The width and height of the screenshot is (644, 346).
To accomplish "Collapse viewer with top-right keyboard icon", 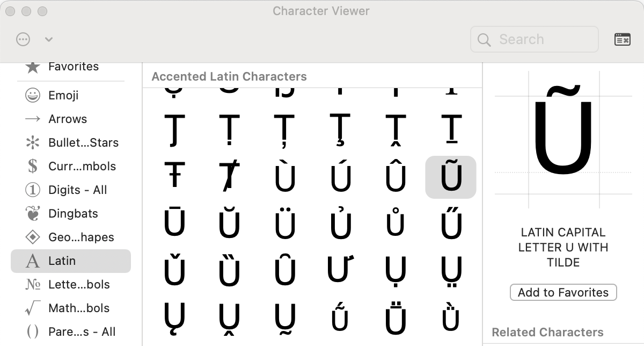I will click(622, 39).
